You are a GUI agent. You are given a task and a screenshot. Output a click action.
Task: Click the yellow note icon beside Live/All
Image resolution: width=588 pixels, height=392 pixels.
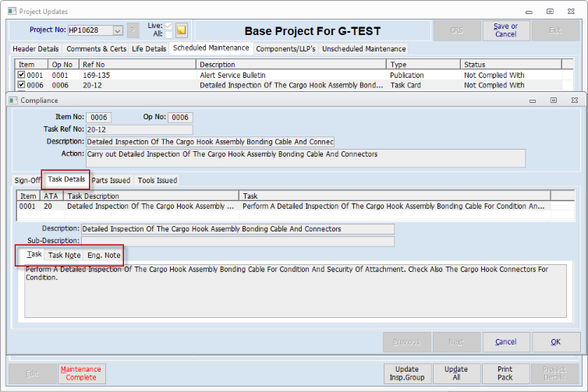tap(182, 30)
